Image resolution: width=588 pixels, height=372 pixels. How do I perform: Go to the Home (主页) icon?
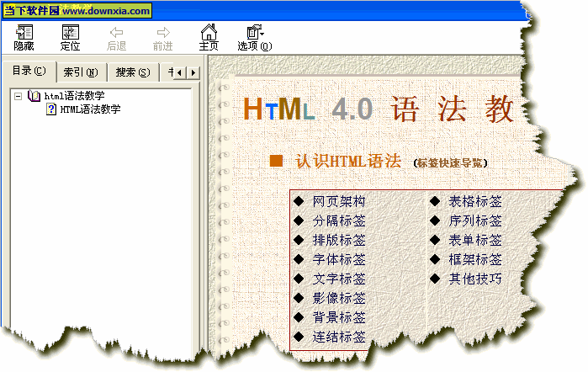coord(209,32)
